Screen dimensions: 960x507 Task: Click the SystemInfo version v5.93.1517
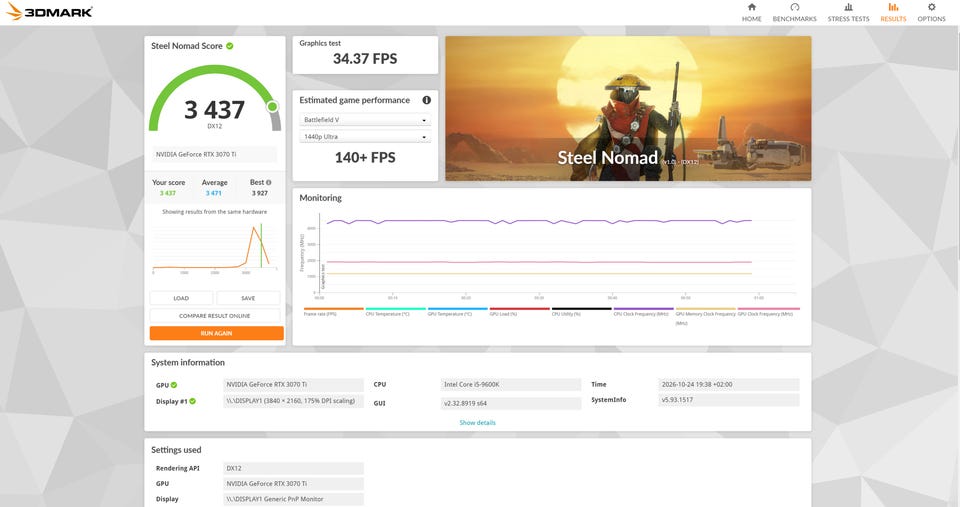click(729, 400)
